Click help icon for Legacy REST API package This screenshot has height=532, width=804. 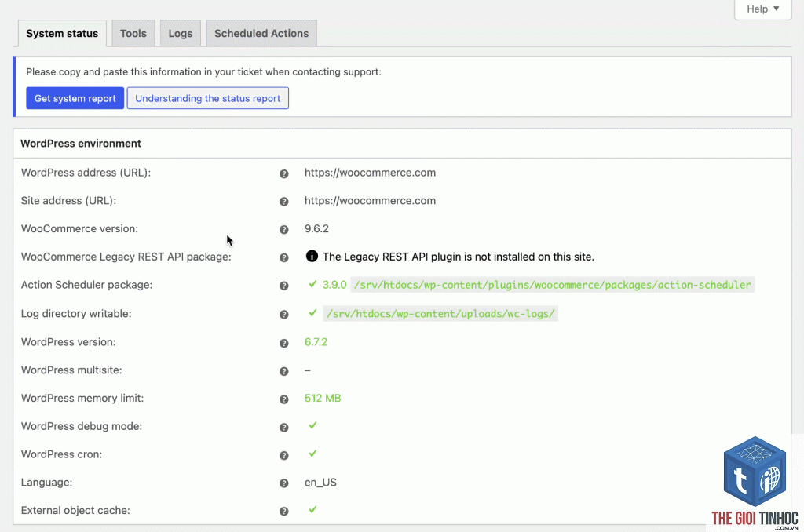(x=283, y=258)
